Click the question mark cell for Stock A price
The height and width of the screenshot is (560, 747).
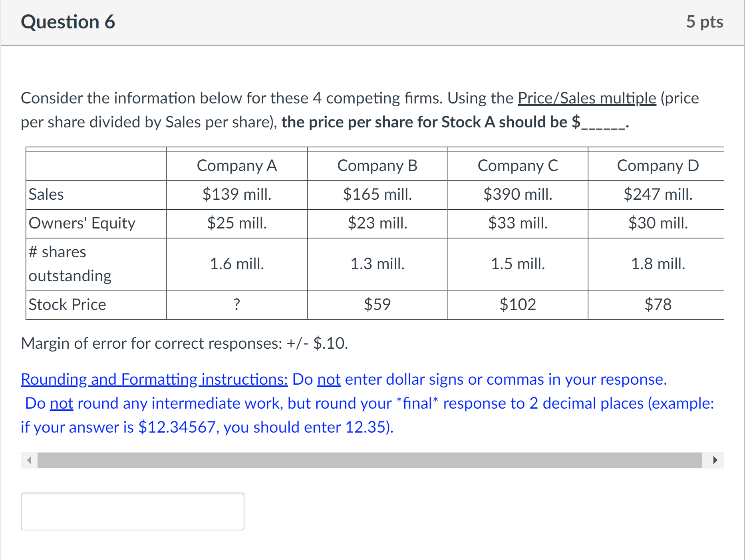click(236, 304)
